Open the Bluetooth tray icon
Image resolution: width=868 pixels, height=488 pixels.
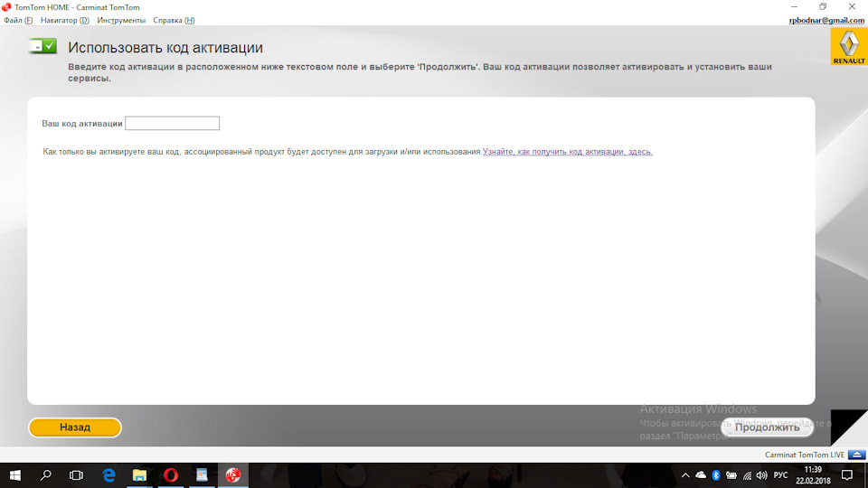[x=716, y=475]
